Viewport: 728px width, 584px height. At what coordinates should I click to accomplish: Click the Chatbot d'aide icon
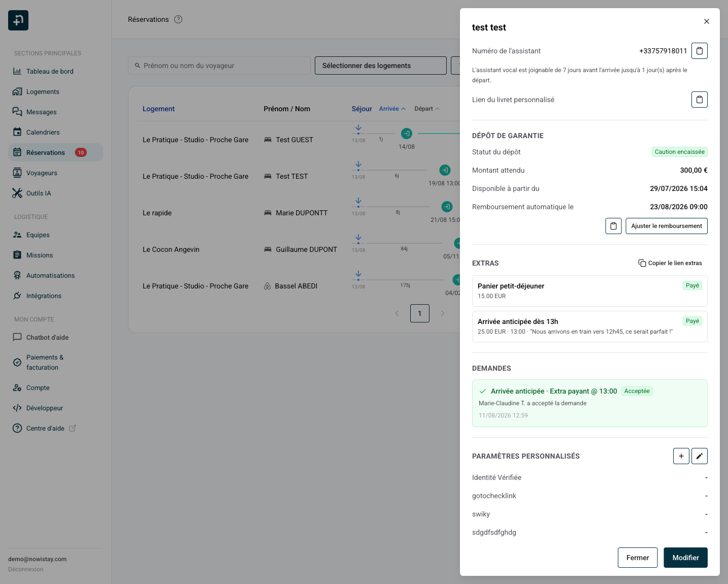pyautogui.click(x=17, y=337)
